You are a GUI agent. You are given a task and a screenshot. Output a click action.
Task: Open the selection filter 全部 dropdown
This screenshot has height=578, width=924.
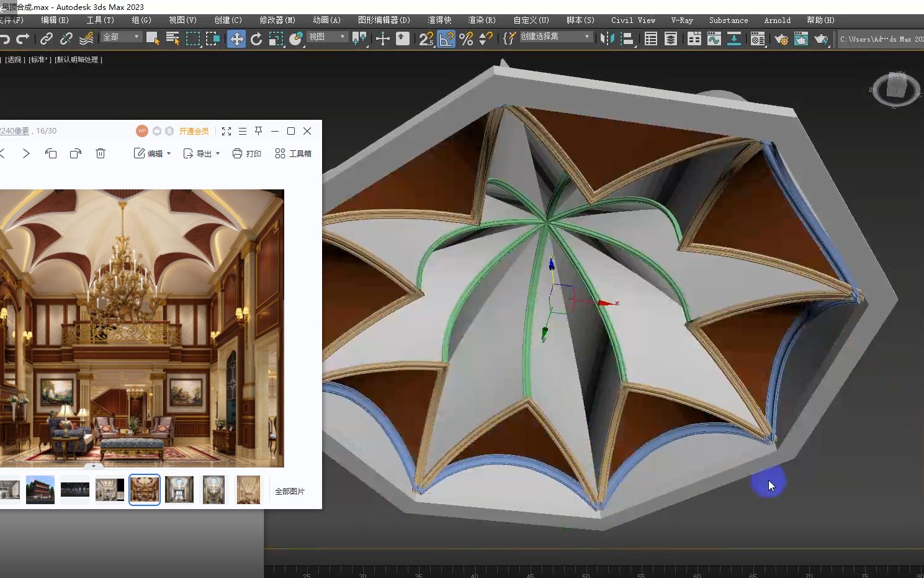[121, 37]
